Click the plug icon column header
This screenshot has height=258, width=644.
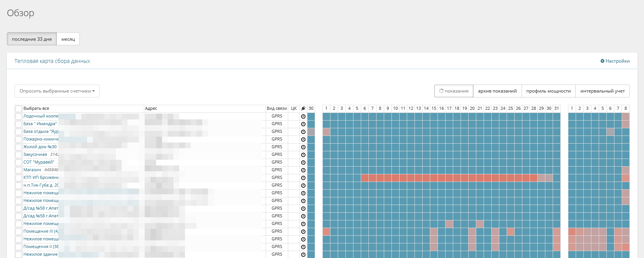coord(303,109)
